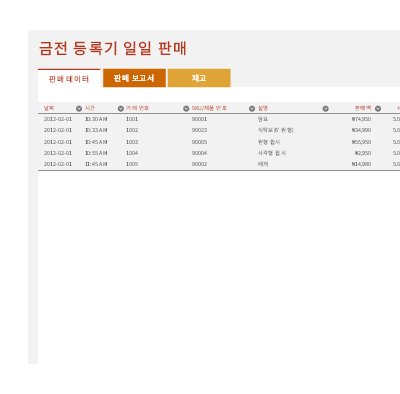
Task: Open the 판매 보고서 tab
Action: point(134,78)
